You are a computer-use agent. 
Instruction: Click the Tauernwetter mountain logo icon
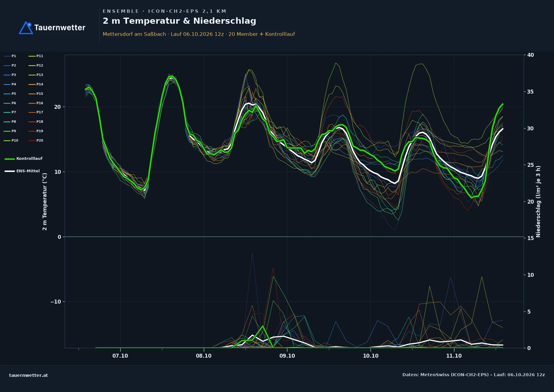(x=26, y=28)
